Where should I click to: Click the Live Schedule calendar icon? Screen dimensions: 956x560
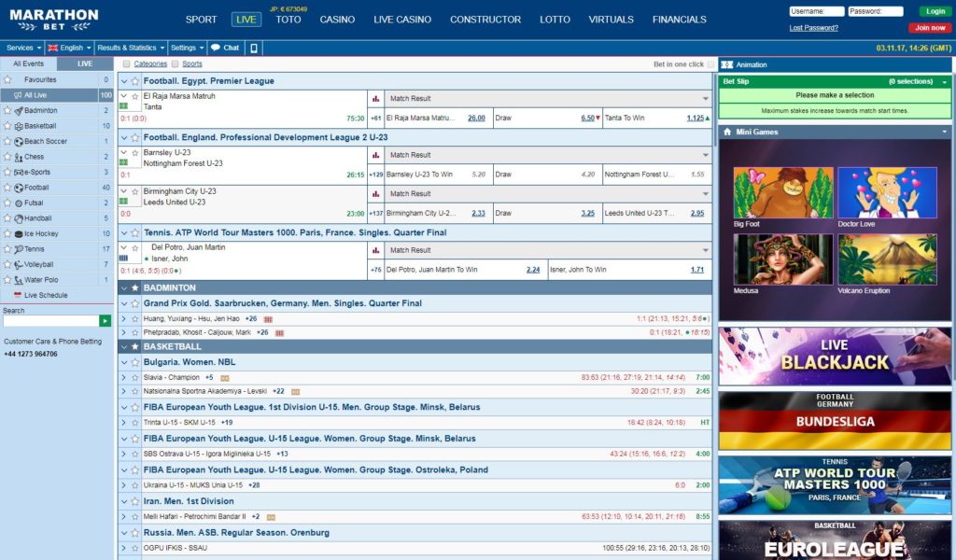pyautogui.click(x=18, y=295)
